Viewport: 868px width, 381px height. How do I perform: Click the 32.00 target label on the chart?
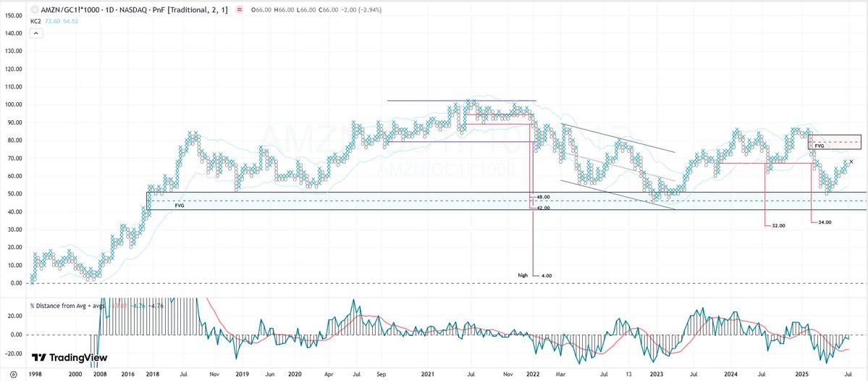[x=778, y=225]
